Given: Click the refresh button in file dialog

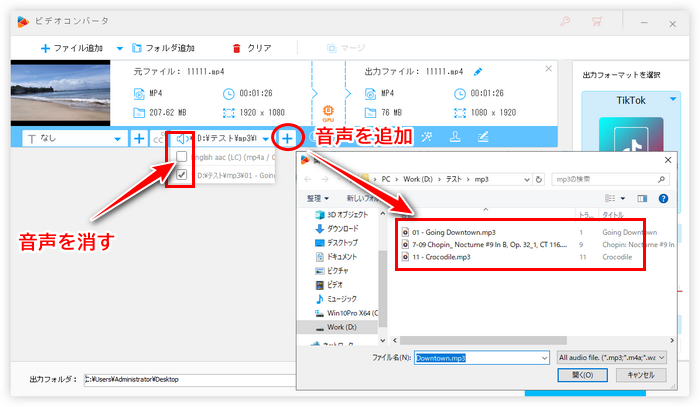Looking at the screenshot, I should click(x=539, y=179).
